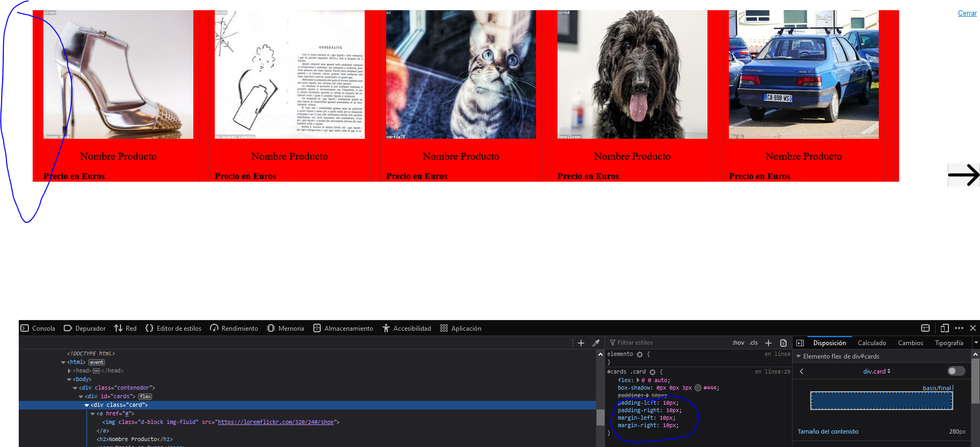Image resolution: width=980 pixels, height=447 pixels.
Task: Add a new style rule plus icon
Action: (768, 343)
